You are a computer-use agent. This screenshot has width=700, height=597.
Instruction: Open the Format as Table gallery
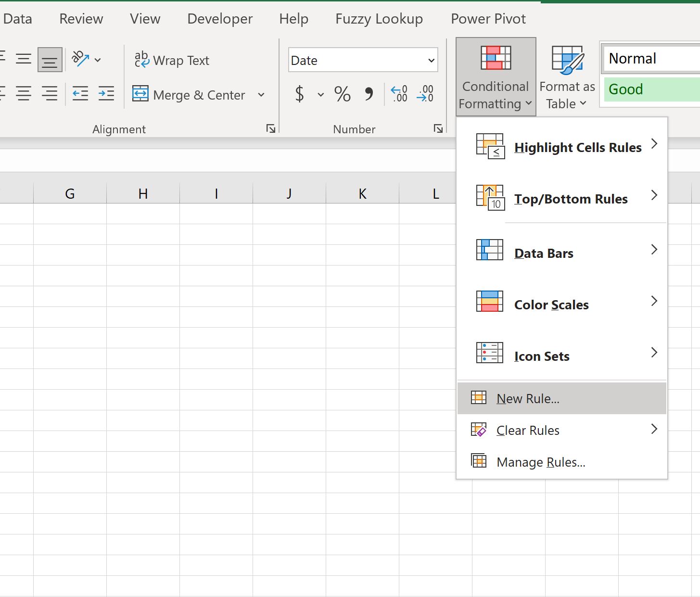tap(567, 77)
